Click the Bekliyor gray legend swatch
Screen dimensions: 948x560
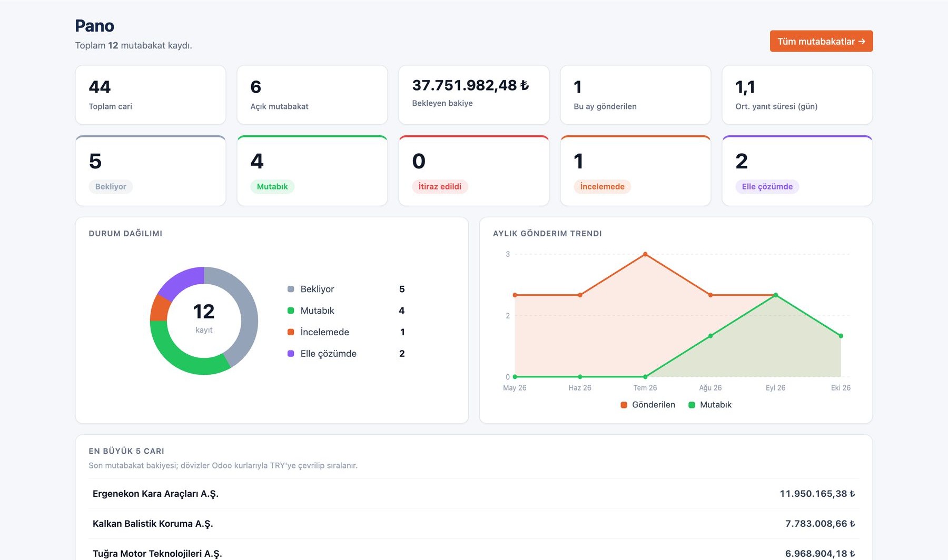click(291, 289)
